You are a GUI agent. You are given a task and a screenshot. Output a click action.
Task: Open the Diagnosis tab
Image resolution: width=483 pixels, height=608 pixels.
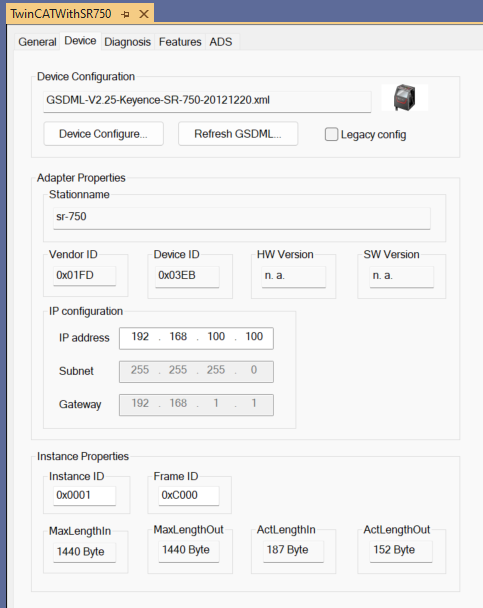[x=127, y=41]
